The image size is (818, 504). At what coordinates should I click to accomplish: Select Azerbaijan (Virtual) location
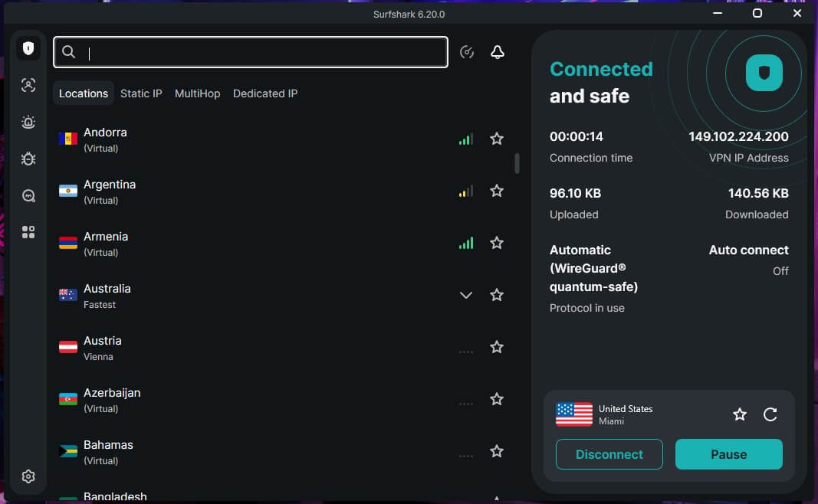coord(281,400)
